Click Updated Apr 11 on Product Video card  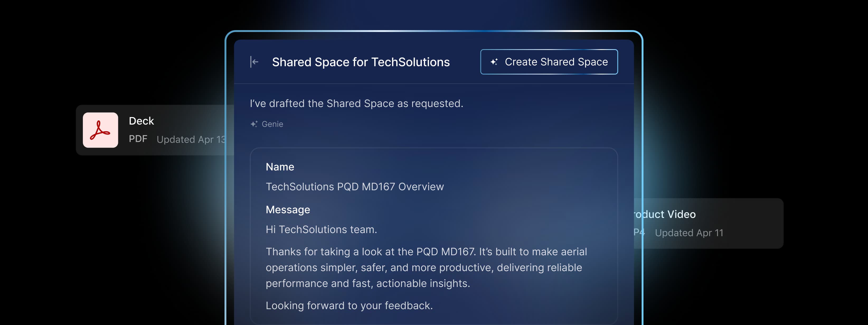click(x=689, y=233)
